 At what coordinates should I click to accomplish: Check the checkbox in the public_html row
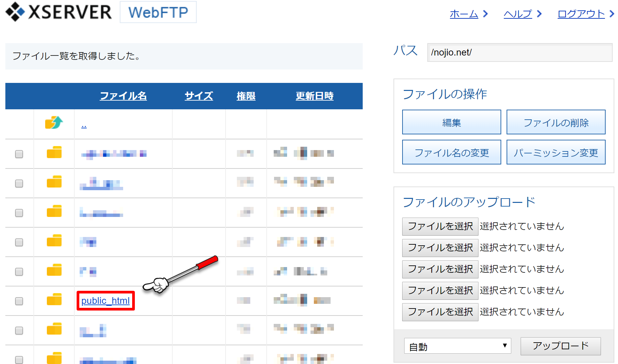(19, 301)
